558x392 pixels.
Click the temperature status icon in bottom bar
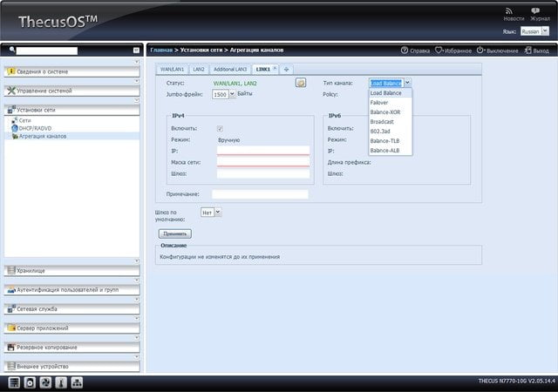click(61, 382)
